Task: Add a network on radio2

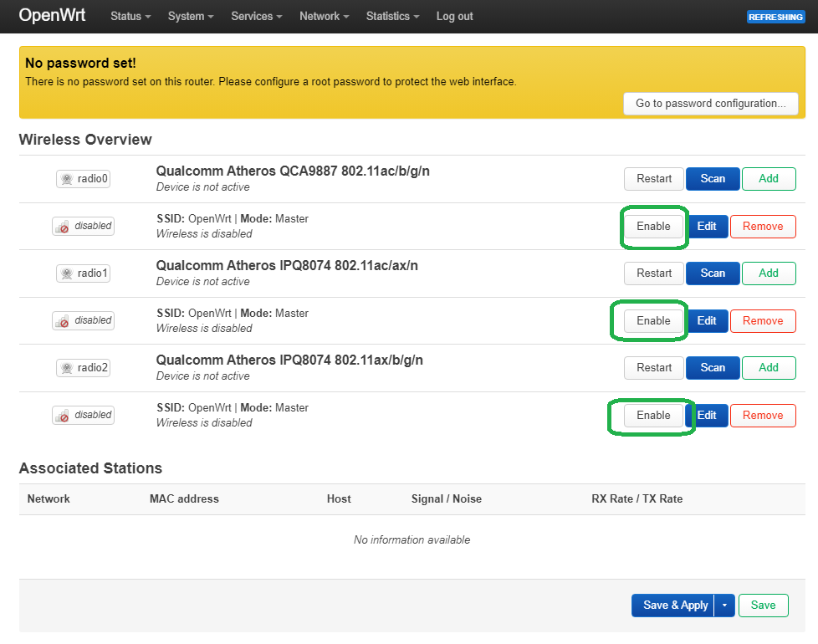Action: (769, 368)
